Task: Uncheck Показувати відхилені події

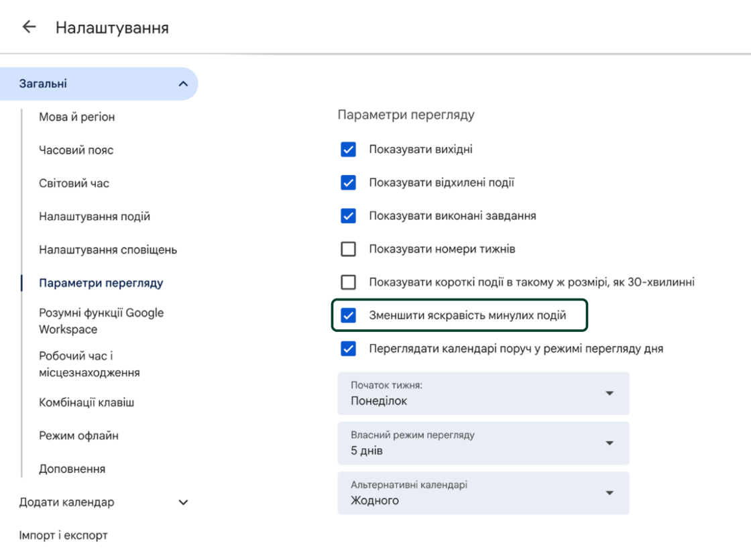Action: tap(348, 182)
